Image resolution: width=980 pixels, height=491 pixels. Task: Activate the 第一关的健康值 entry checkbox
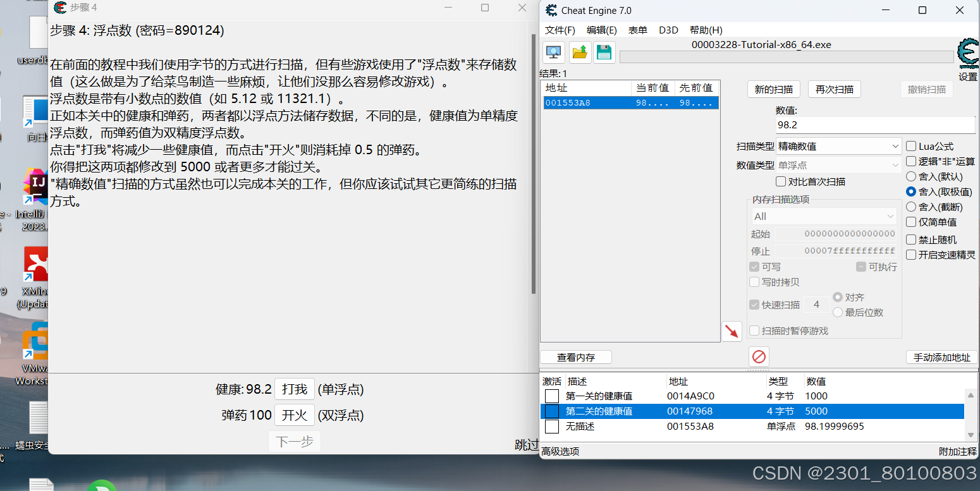552,396
